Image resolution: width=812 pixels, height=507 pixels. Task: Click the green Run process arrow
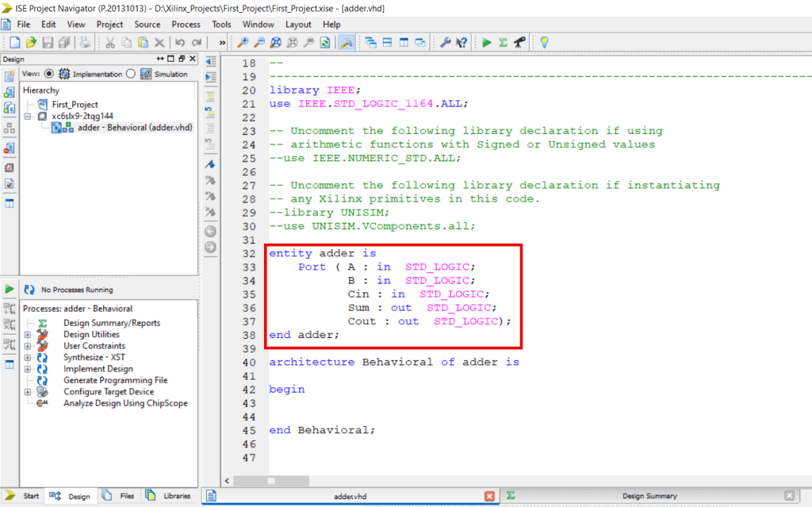pyautogui.click(x=486, y=42)
